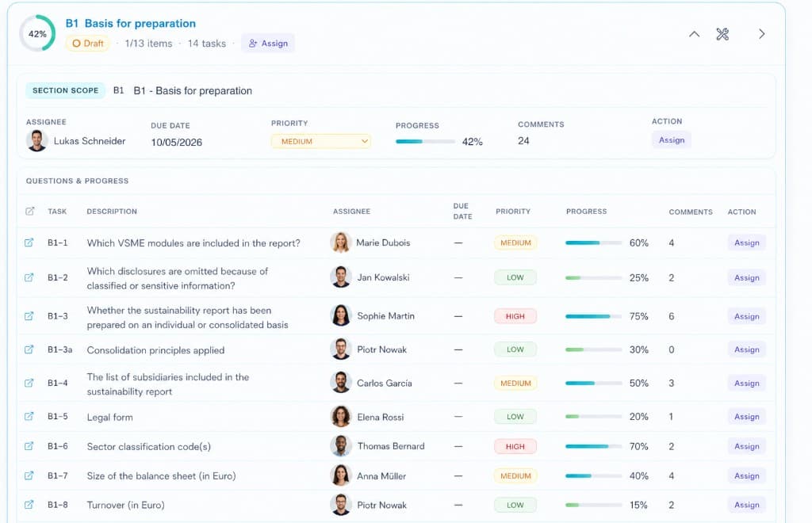The image size is (812, 523).
Task: Select Lukas Schneider's avatar in assignee field
Action: tap(37, 141)
